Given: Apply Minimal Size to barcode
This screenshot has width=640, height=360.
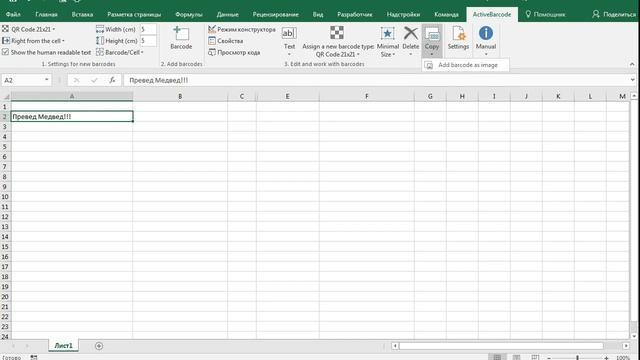Looking at the screenshot, I should click(x=387, y=42).
